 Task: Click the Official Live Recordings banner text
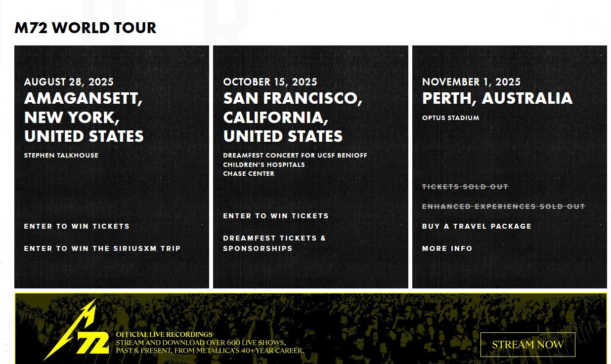click(164, 334)
